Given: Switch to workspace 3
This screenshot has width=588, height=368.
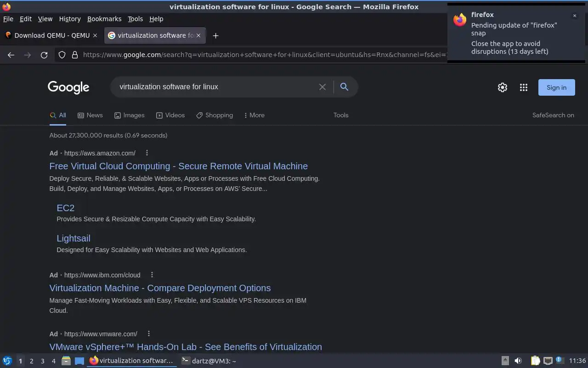Looking at the screenshot, I should click(42, 361).
